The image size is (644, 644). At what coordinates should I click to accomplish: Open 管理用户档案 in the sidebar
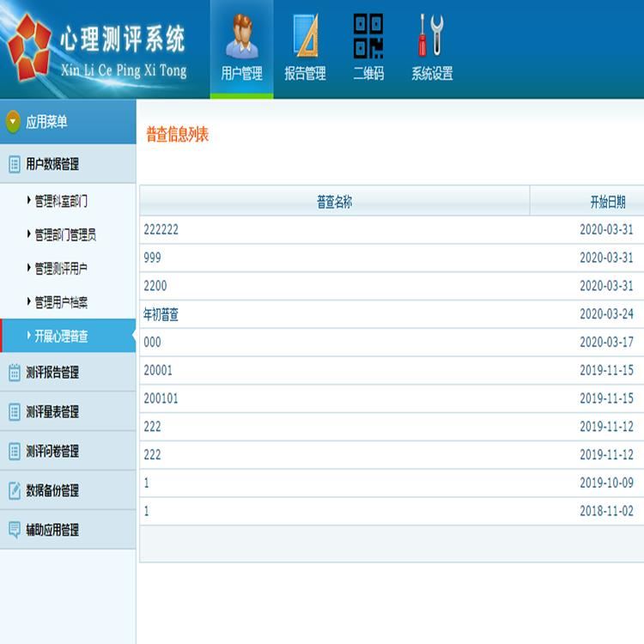(61, 303)
